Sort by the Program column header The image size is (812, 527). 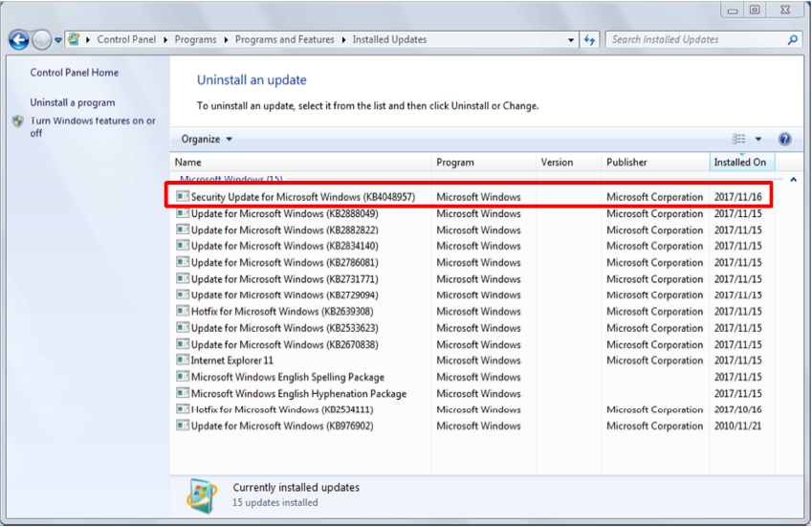483,162
